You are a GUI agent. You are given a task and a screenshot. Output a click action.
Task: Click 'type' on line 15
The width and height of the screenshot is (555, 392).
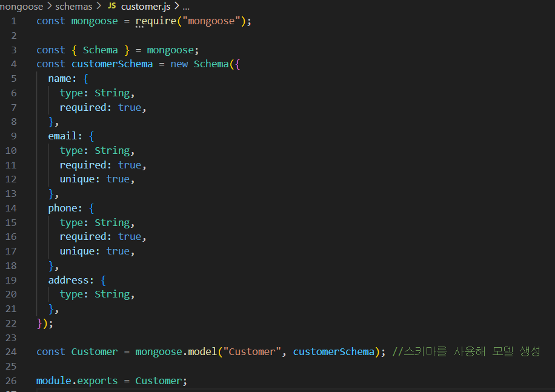pyautogui.click(x=71, y=223)
